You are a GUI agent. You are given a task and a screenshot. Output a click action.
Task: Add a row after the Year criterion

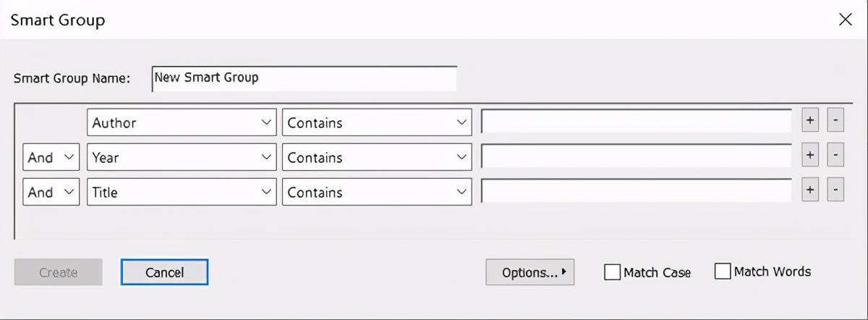(810, 157)
